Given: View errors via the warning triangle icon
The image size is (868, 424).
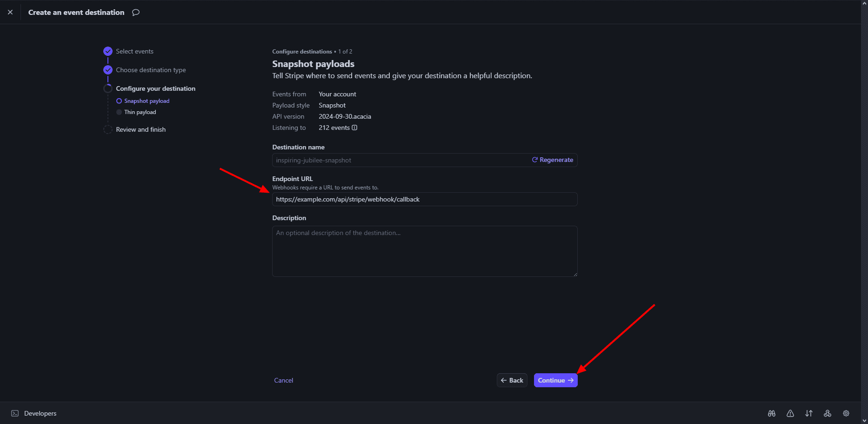Looking at the screenshot, I should 790,413.
